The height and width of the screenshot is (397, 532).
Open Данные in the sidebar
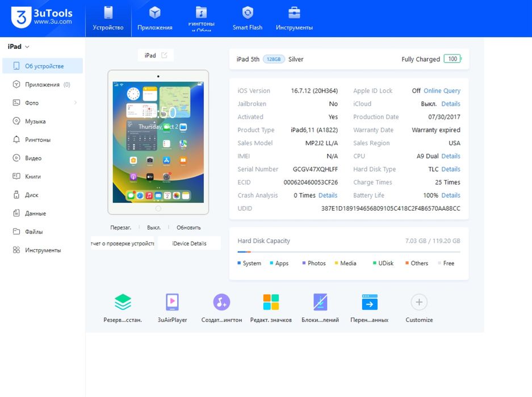[x=43, y=213]
